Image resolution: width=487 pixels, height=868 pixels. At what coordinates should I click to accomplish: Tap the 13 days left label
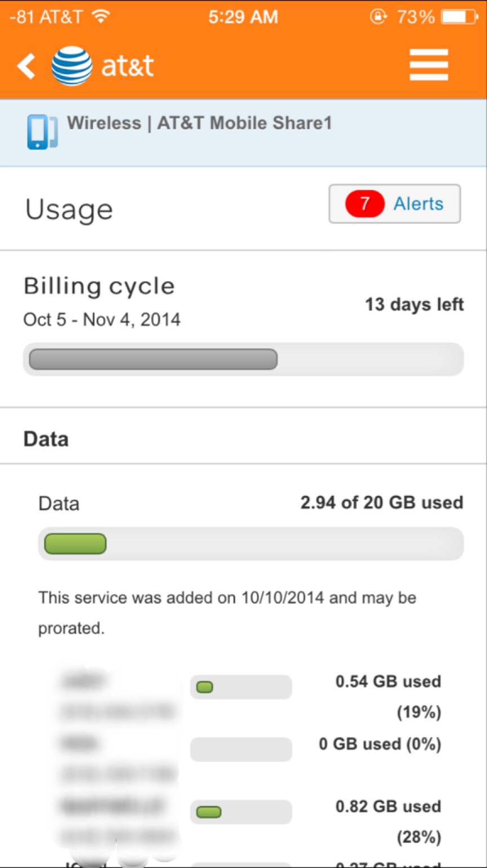click(414, 305)
